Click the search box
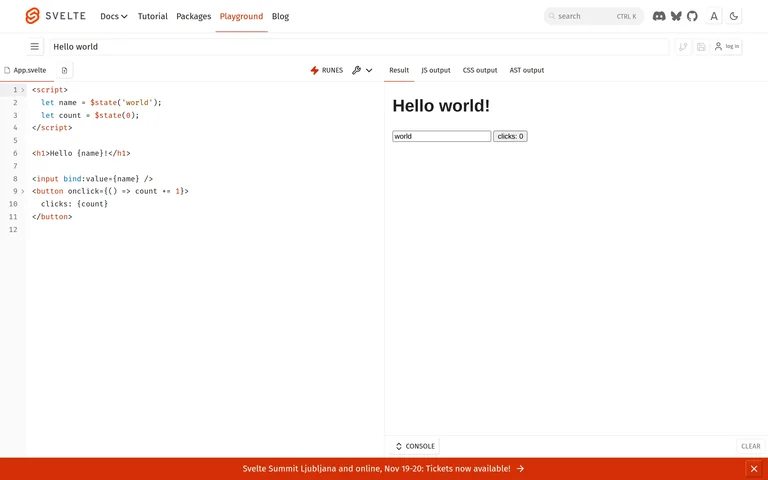Screen dimensions: 768x480 pos(593,16)
